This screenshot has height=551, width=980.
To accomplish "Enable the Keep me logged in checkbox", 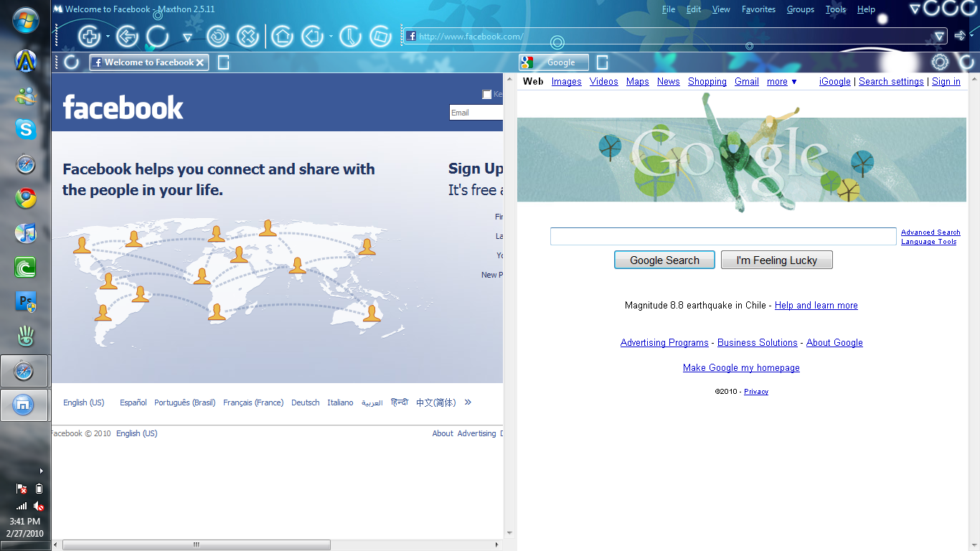I will (x=486, y=94).
